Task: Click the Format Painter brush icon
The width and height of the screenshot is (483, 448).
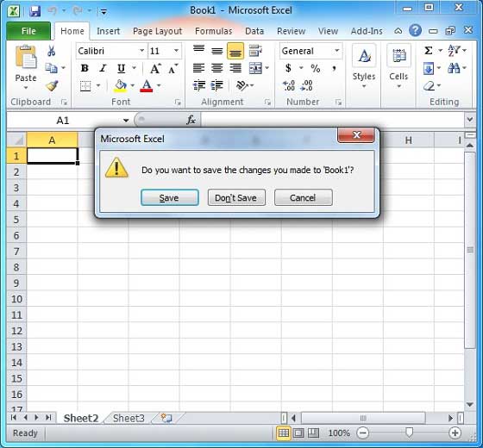Action: (52, 86)
